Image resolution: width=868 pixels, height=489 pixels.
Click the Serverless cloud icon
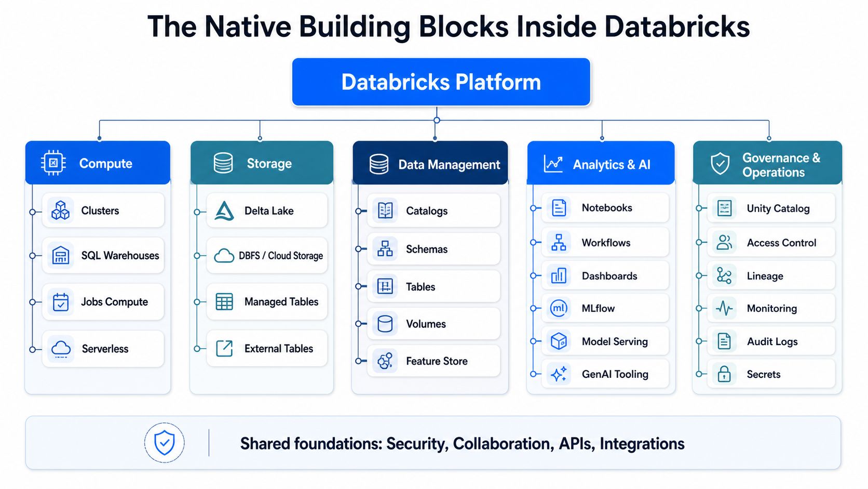tap(61, 348)
